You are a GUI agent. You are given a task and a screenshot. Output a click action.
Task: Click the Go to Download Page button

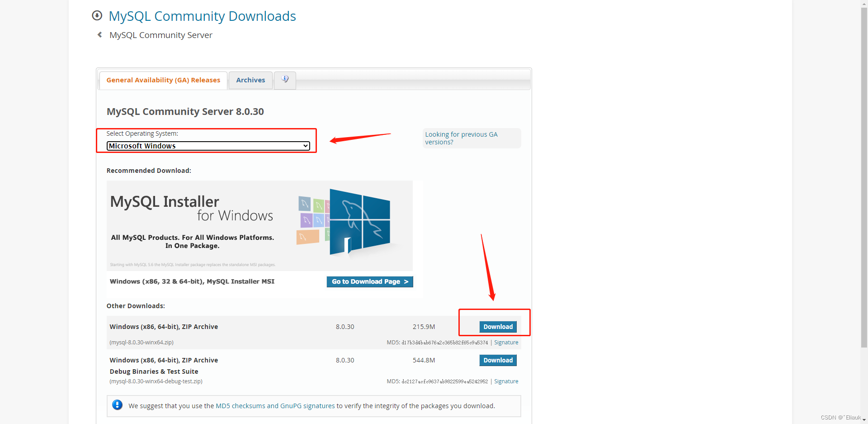[x=370, y=281]
